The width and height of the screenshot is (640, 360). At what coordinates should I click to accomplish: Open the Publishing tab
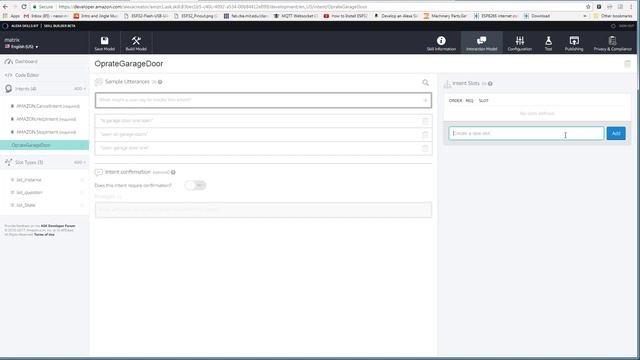(x=574, y=43)
